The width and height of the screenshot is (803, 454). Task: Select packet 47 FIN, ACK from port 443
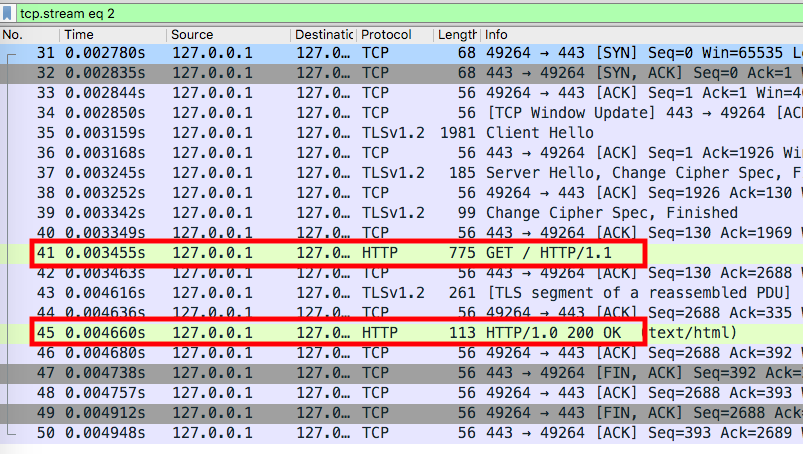(x=402, y=373)
